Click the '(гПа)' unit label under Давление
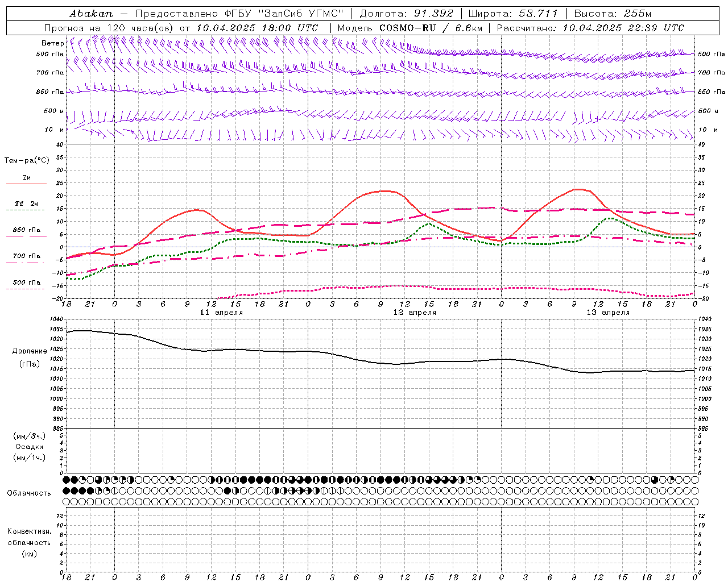This screenshot has height=582, width=728. [30, 364]
